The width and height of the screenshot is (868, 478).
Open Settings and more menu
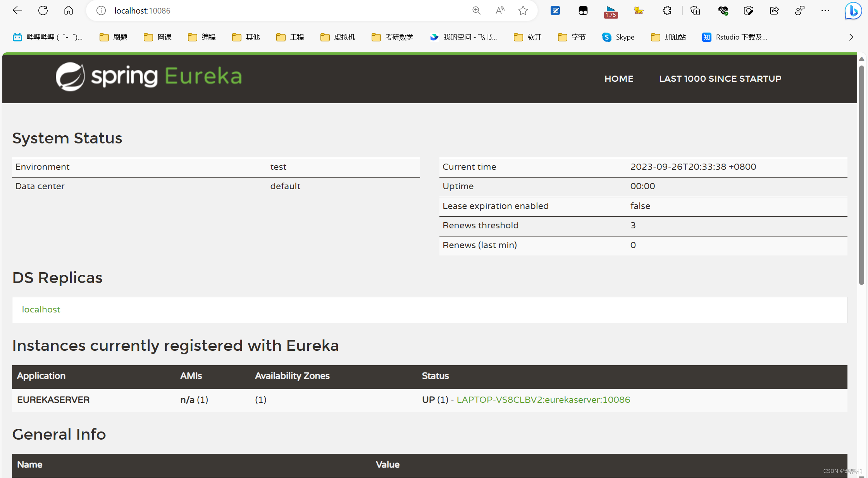click(x=825, y=10)
